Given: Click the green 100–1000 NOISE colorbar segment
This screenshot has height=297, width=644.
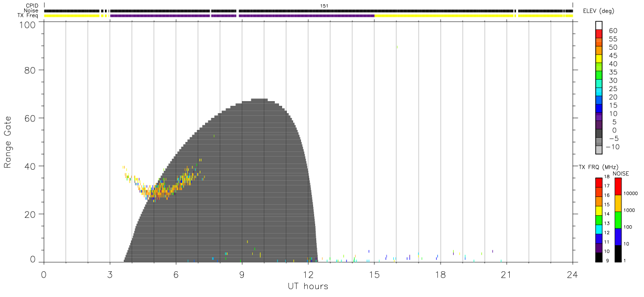Looking at the screenshot, I should (x=618, y=219).
